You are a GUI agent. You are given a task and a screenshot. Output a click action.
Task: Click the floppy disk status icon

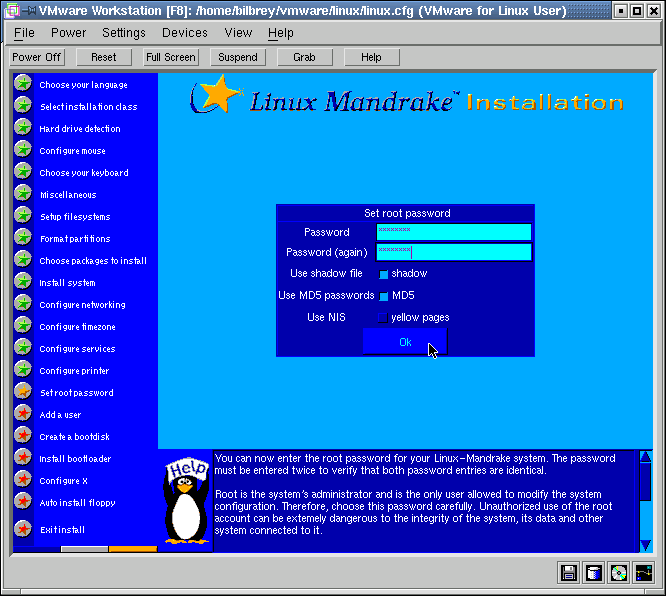tap(569, 573)
